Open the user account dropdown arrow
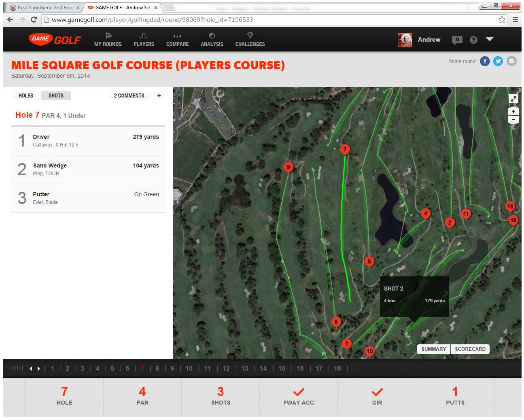The image size is (524, 420). (x=490, y=39)
